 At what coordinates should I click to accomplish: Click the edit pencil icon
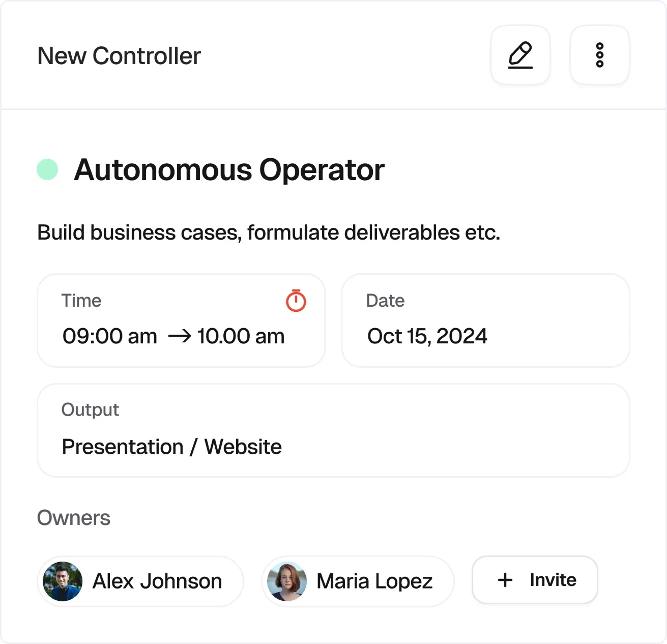(520, 55)
